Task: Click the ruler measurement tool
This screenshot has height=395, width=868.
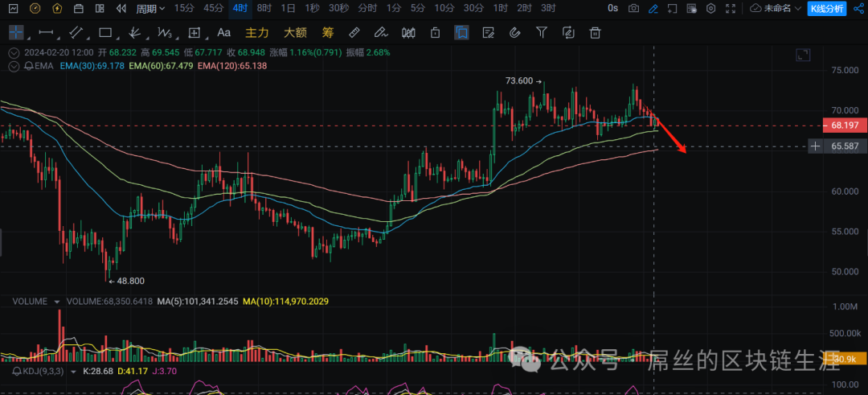Action: [354, 33]
